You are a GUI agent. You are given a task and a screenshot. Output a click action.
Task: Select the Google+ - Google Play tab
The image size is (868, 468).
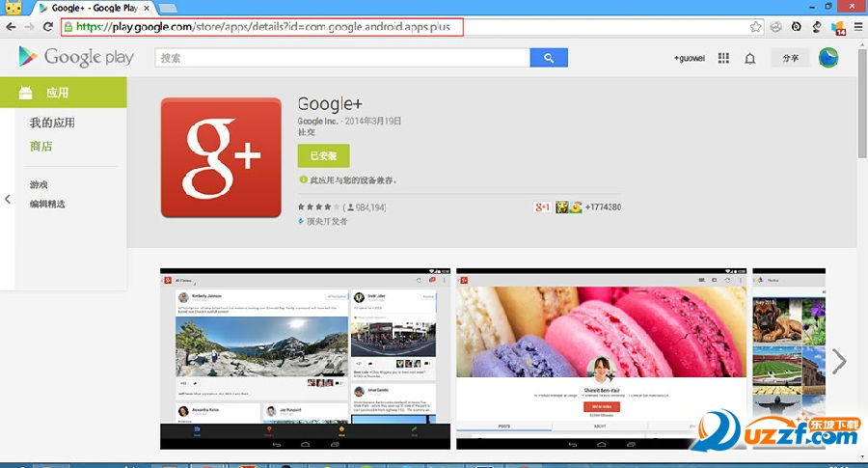coord(95,9)
